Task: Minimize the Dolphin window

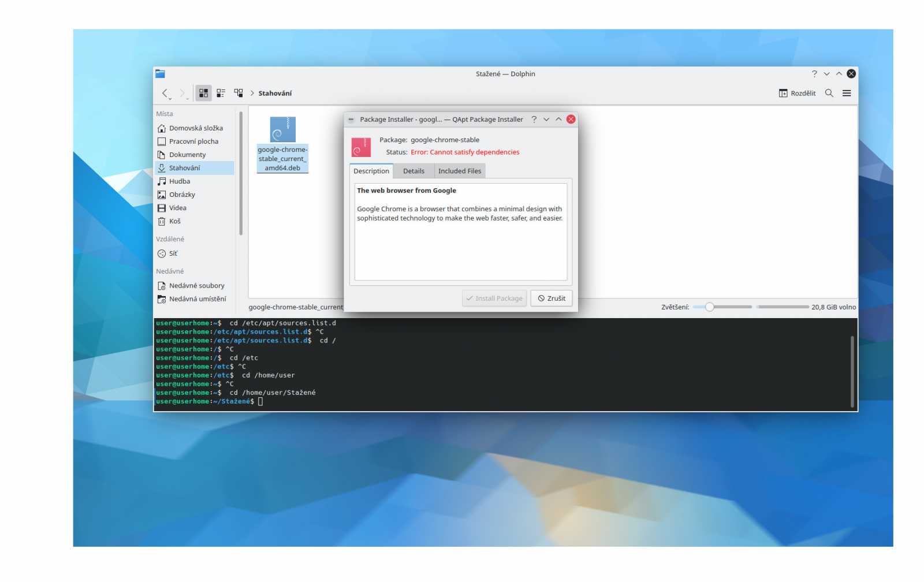Action: coord(827,74)
